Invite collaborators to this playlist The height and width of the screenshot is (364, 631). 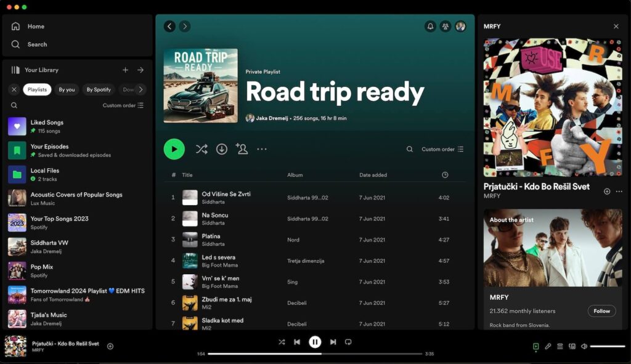[242, 149]
